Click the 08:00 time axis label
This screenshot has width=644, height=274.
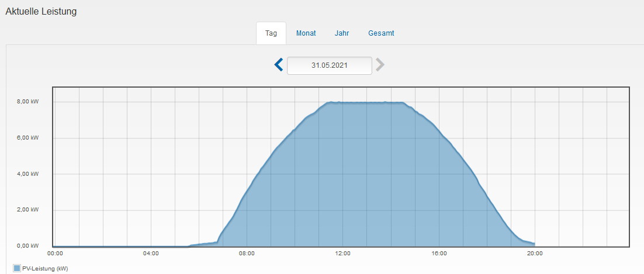coord(247,254)
